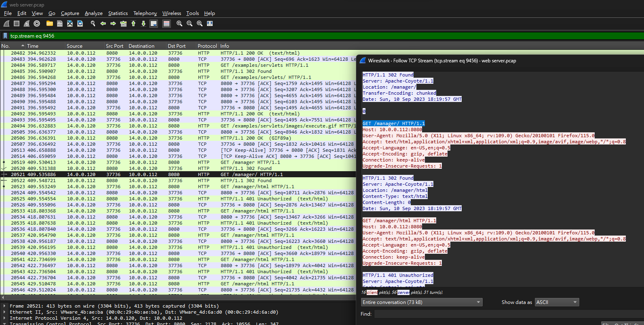Sort packets by Source column header

85,46
